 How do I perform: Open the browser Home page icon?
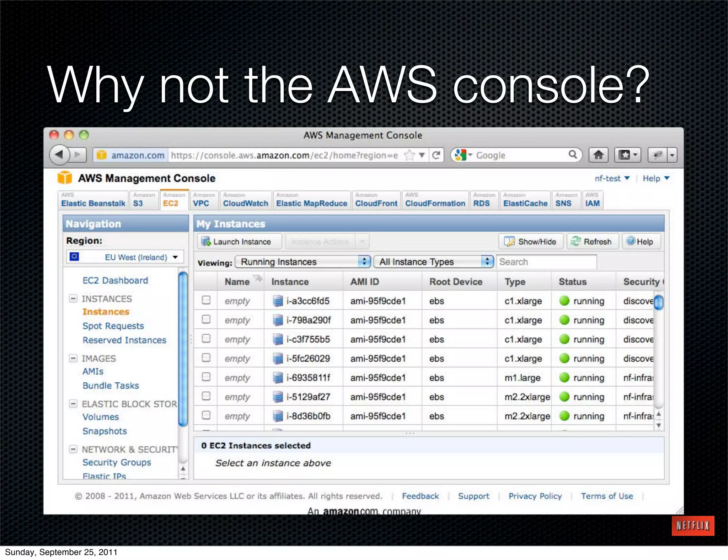coord(598,155)
